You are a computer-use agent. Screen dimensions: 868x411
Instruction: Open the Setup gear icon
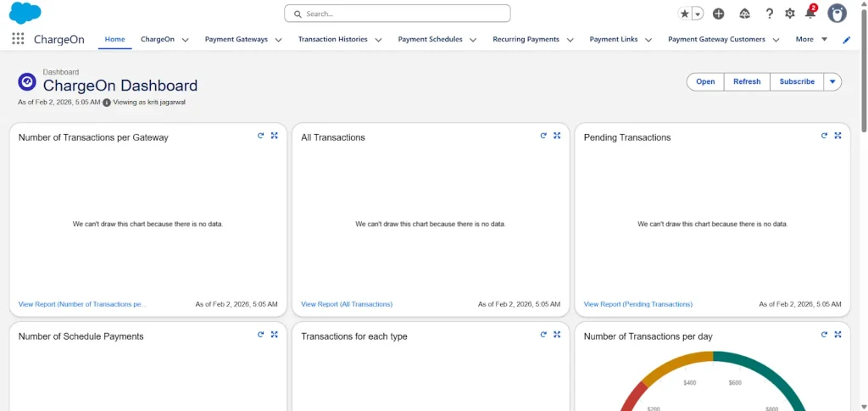coord(790,14)
